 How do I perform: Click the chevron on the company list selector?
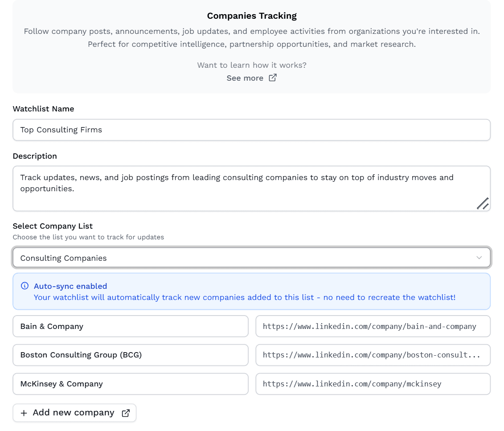(x=479, y=257)
